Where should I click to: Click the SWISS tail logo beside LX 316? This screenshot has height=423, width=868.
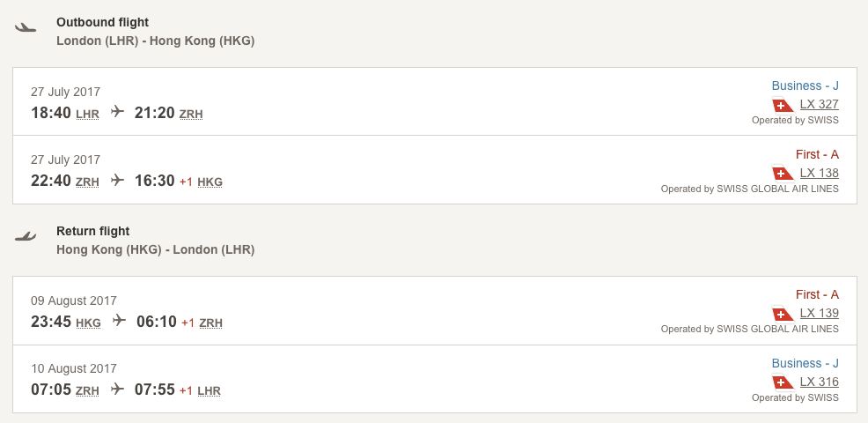[x=783, y=382]
